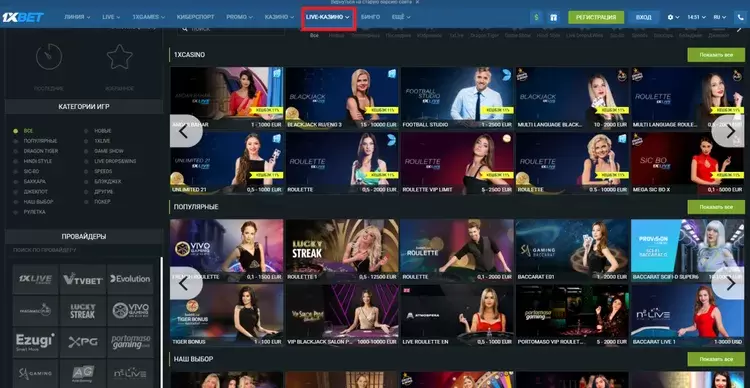The height and width of the screenshot is (388, 750).
Task: Select the 'БАККАРА' category filter
Action: 35,182
